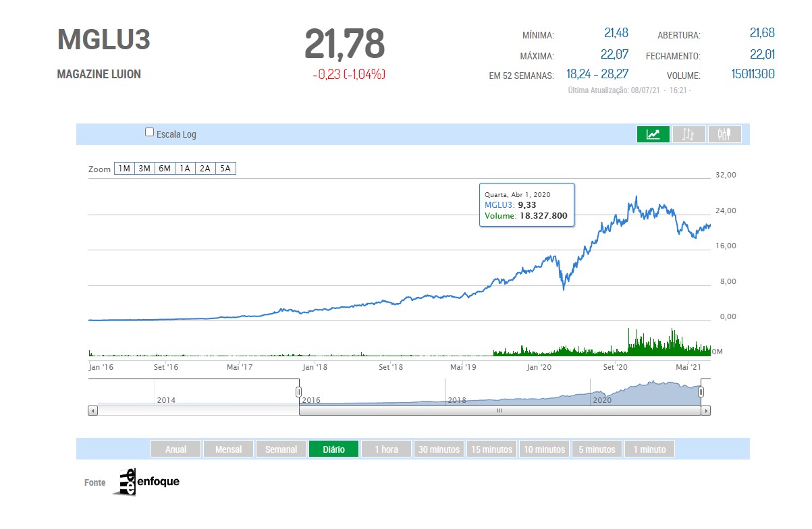Choose the 1 minuto interval
Image resolution: width=812 pixels, height=529 pixels.
point(649,449)
